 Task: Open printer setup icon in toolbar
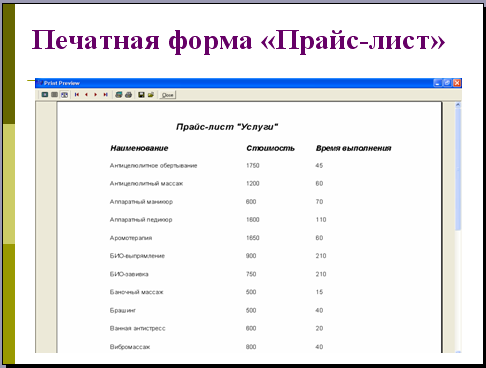click(x=119, y=95)
